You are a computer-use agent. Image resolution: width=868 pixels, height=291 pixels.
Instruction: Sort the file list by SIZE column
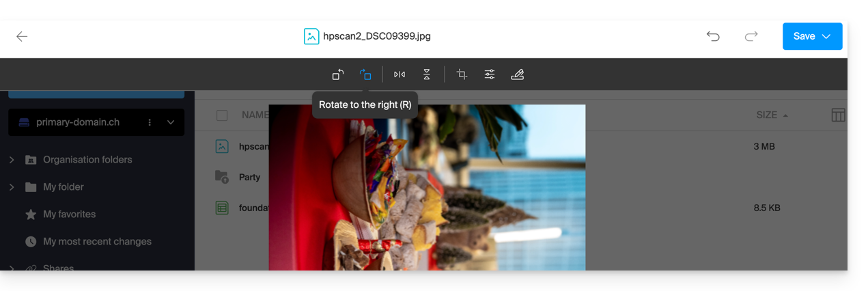click(x=767, y=115)
